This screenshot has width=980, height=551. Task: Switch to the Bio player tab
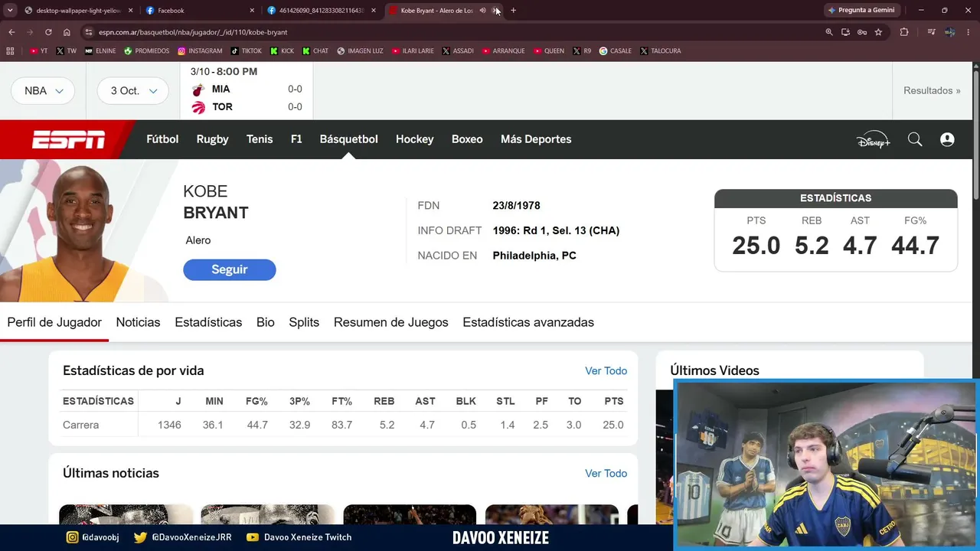point(266,322)
